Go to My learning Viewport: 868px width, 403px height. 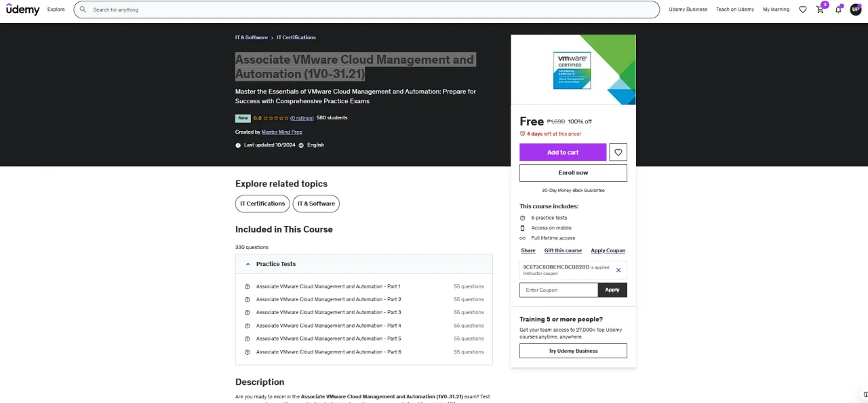click(x=776, y=9)
